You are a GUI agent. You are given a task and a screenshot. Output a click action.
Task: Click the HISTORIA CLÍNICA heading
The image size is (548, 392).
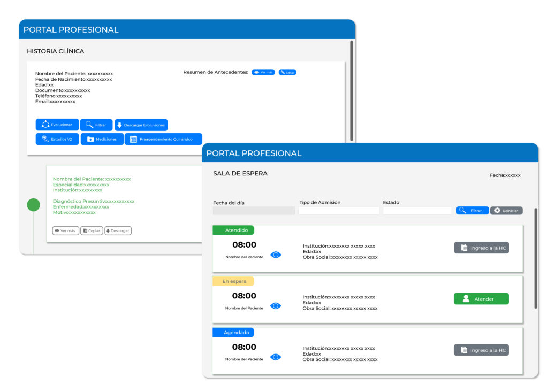coord(56,51)
